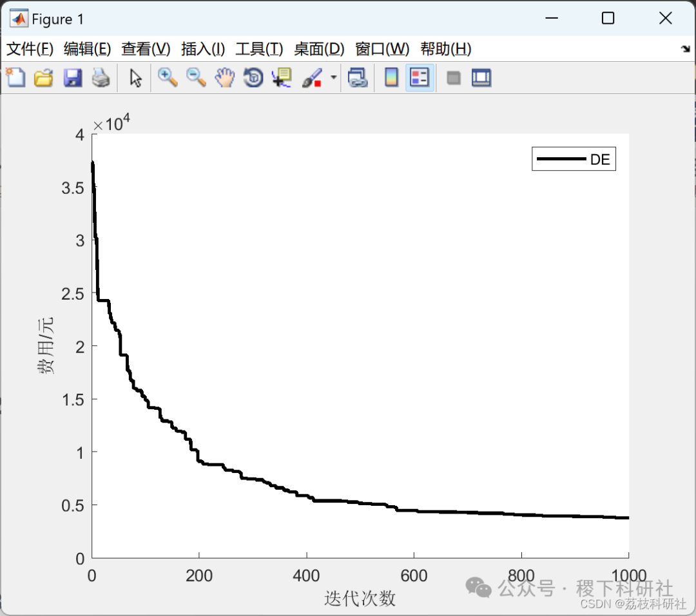Screen dimensions: 696x616
Task: Open the Brush color dropdown arrow
Action: [x=333, y=78]
